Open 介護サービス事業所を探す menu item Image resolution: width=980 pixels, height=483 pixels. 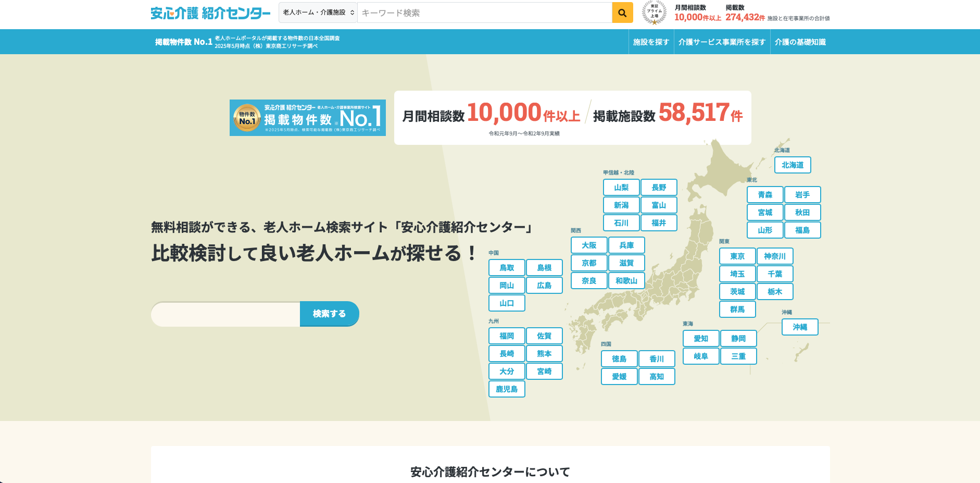pyautogui.click(x=722, y=42)
